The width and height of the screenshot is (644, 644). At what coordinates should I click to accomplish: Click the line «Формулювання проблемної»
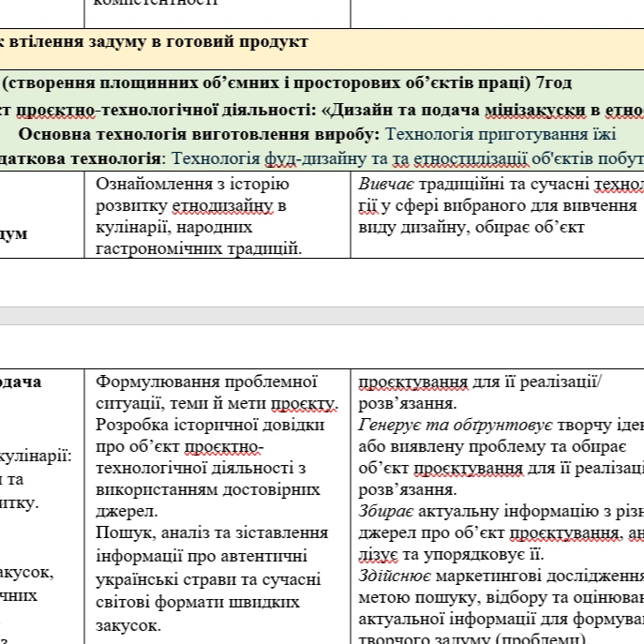(x=206, y=382)
